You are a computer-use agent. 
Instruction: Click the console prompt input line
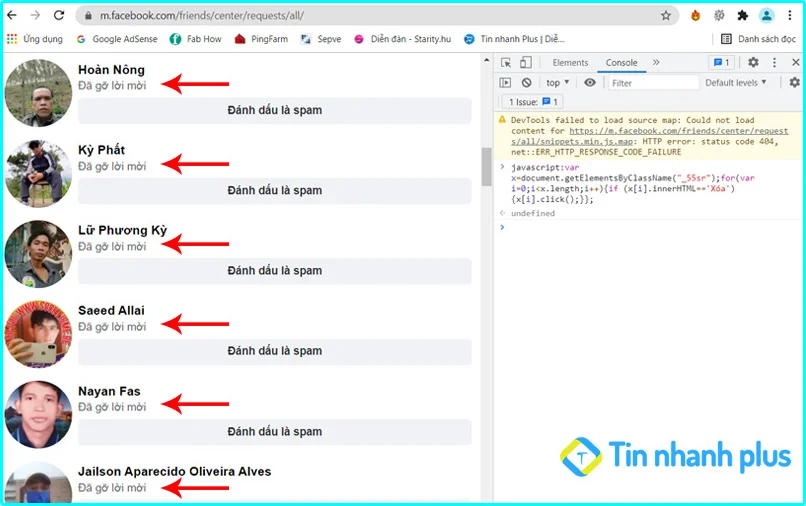pyautogui.click(x=650, y=227)
